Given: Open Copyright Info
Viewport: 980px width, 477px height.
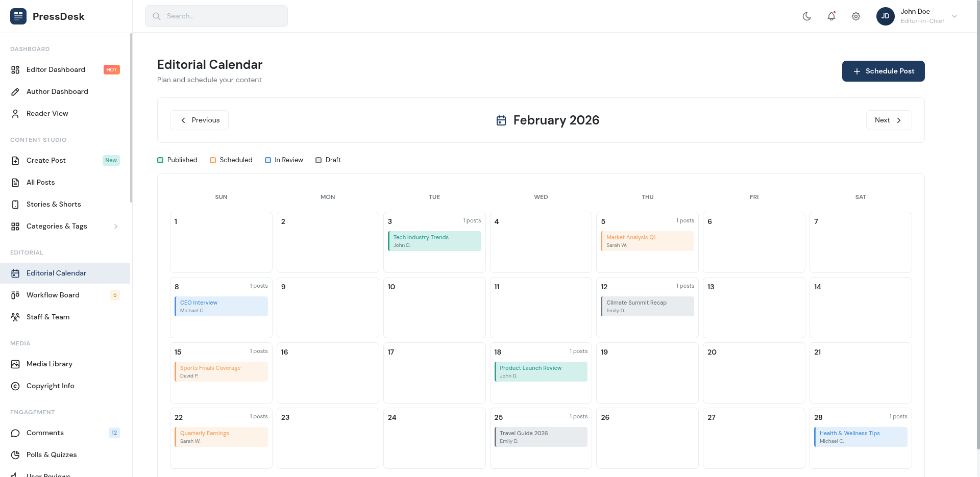Looking at the screenshot, I should tap(51, 386).
